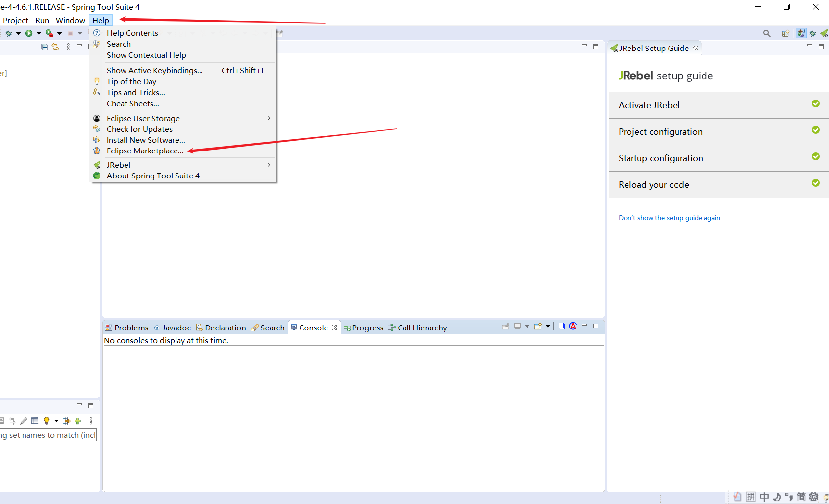Close the Console tab
The height and width of the screenshot is (504, 829).
click(x=334, y=328)
